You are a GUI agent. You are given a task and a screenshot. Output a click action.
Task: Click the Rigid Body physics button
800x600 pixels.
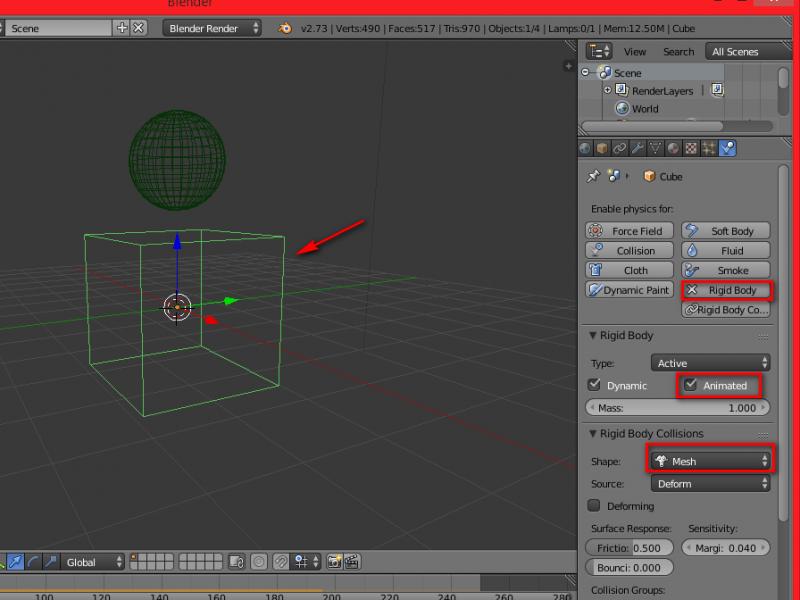point(727,290)
